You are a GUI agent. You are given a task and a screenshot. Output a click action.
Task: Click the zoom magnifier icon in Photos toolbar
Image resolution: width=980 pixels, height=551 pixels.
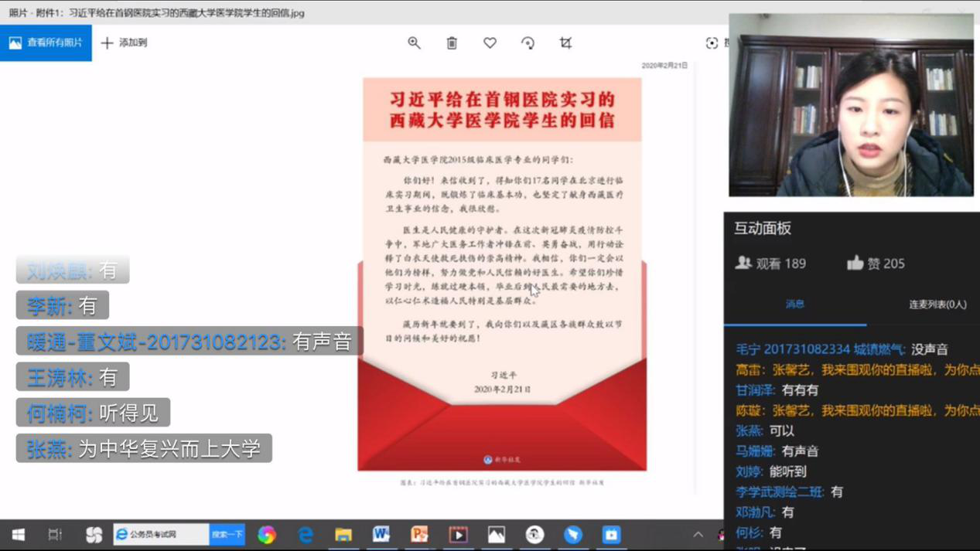414,43
